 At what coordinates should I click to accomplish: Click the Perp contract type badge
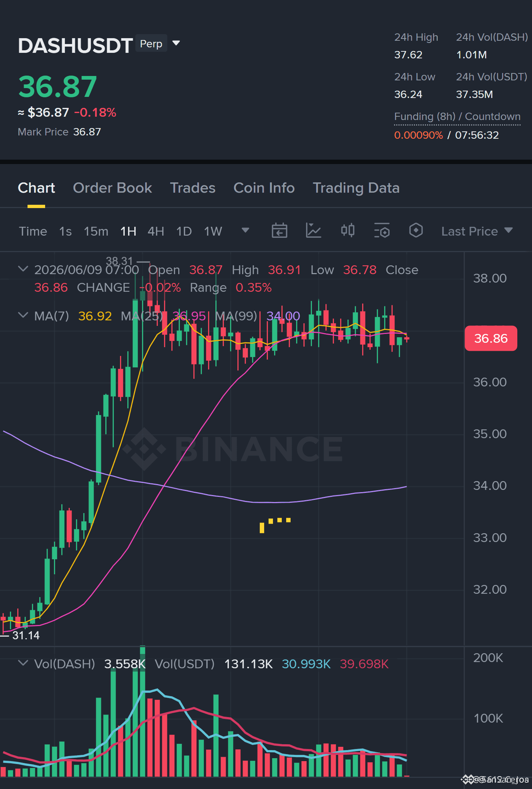151,43
